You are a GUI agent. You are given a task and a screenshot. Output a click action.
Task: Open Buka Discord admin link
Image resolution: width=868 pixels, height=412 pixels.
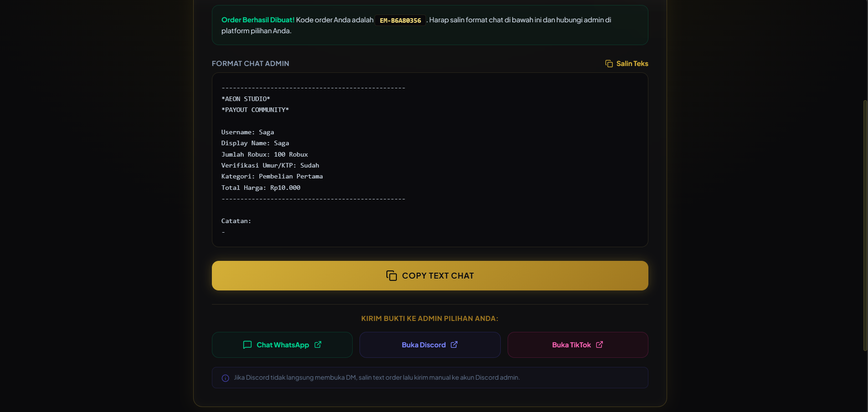(x=430, y=345)
